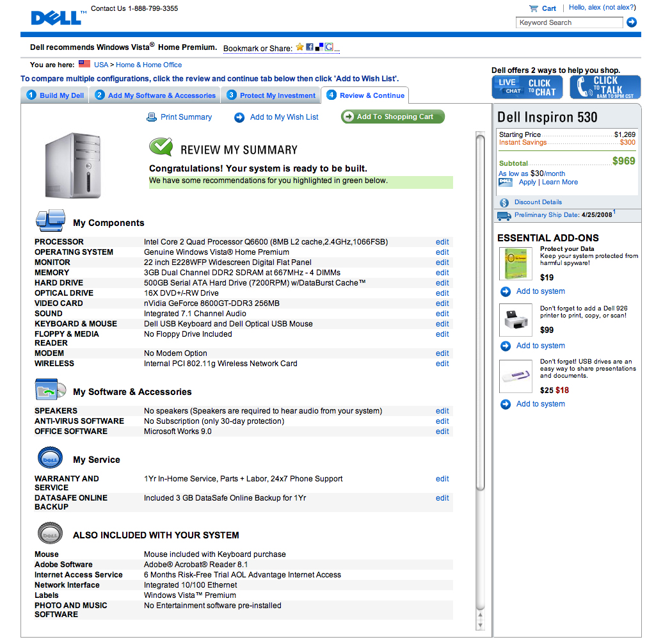Click the green checkmark review icon
The image size is (647, 644).
pos(161,147)
